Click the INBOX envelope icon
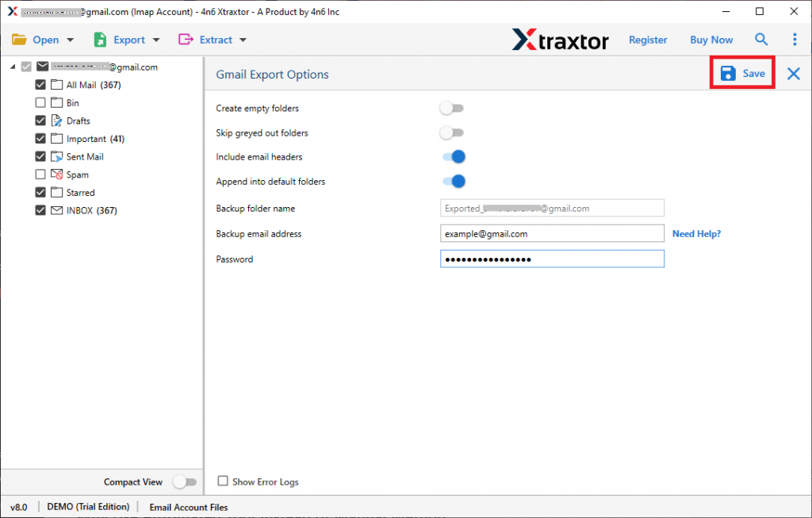 [56, 210]
